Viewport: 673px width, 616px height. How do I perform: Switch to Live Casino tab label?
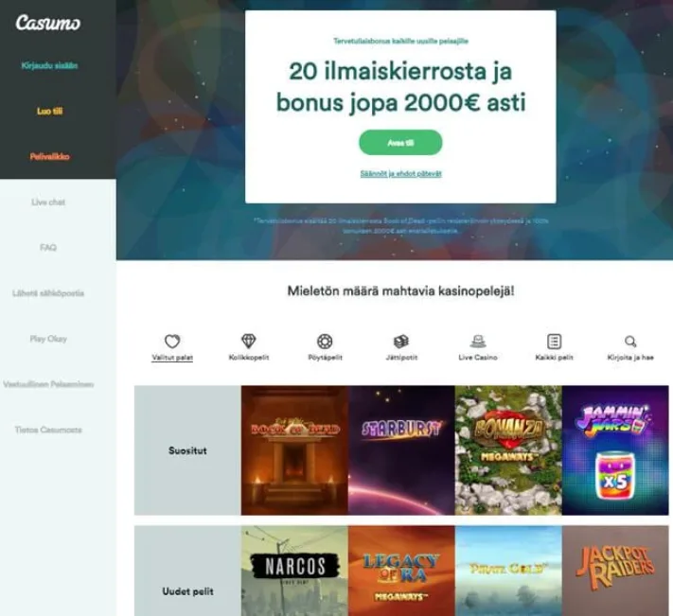click(478, 358)
